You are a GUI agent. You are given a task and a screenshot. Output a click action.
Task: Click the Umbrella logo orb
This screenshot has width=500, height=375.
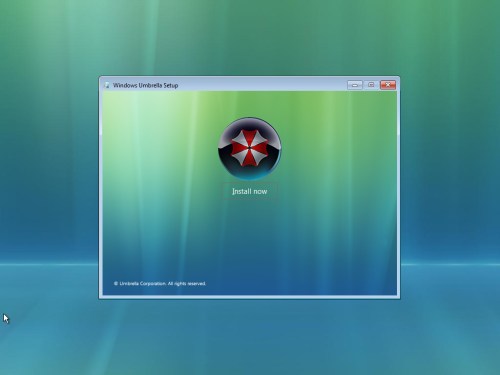click(x=250, y=148)
